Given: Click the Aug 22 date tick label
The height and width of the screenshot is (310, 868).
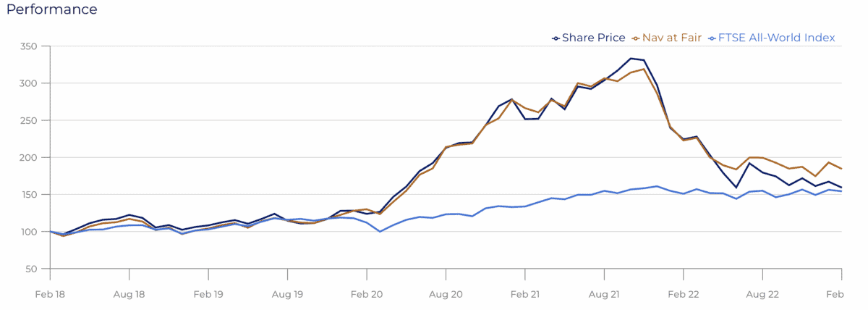Looking at the screenshot, I should tap(762, 295).
